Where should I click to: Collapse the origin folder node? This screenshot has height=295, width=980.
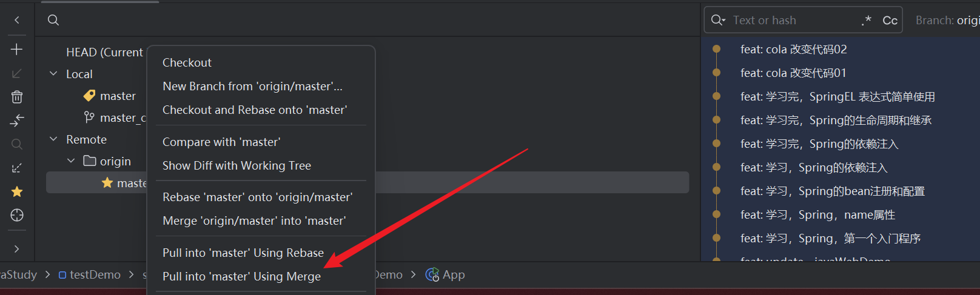tap(71, 161)
